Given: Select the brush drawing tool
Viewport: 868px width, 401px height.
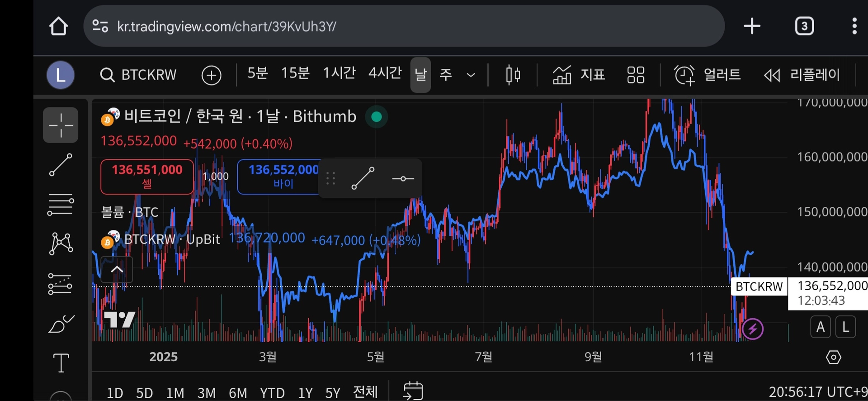Looking at the screenshot, I should pyautogui.click(x=61, y=324).
